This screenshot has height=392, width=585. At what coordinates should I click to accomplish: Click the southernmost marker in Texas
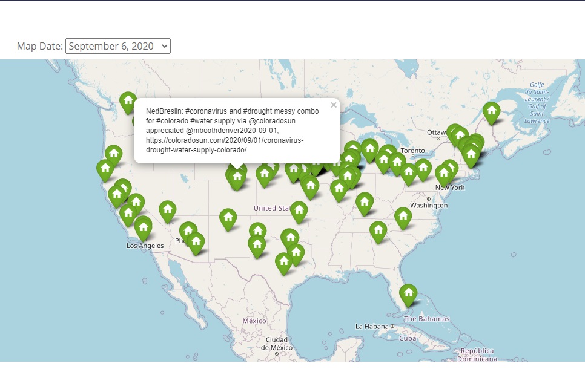(x=283, y=263)
